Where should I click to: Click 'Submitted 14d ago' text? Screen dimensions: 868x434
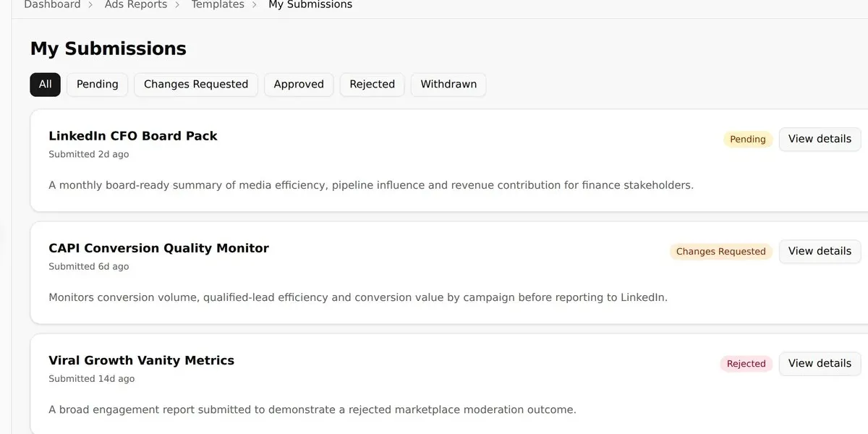tap(91, 379)
